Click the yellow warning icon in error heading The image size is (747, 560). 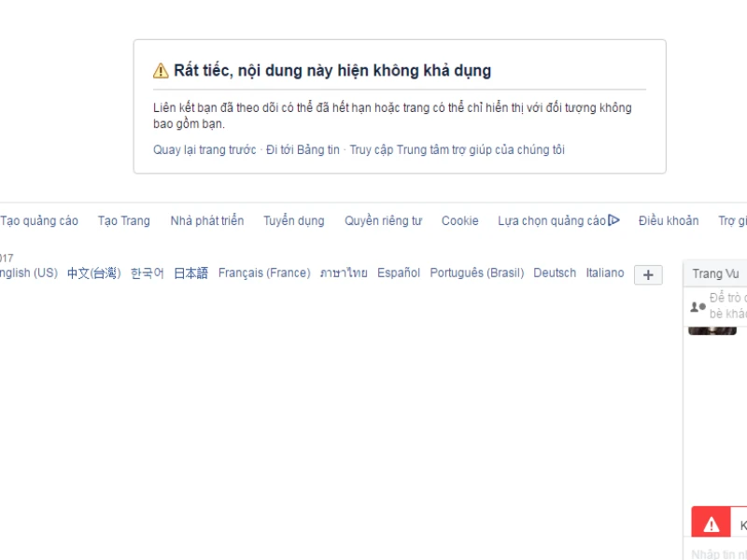pyautogui.click(x=161, y=71)
